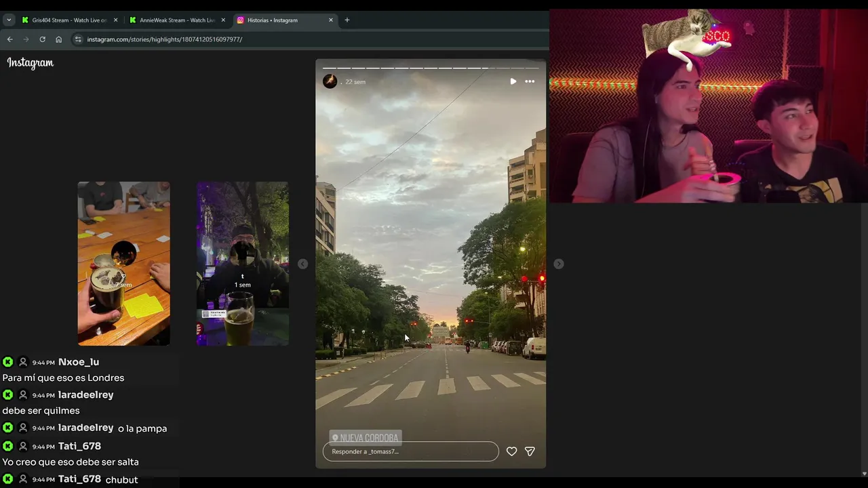
Task: Close the Gris404 Stream tab
Action: tap(115, 20)
